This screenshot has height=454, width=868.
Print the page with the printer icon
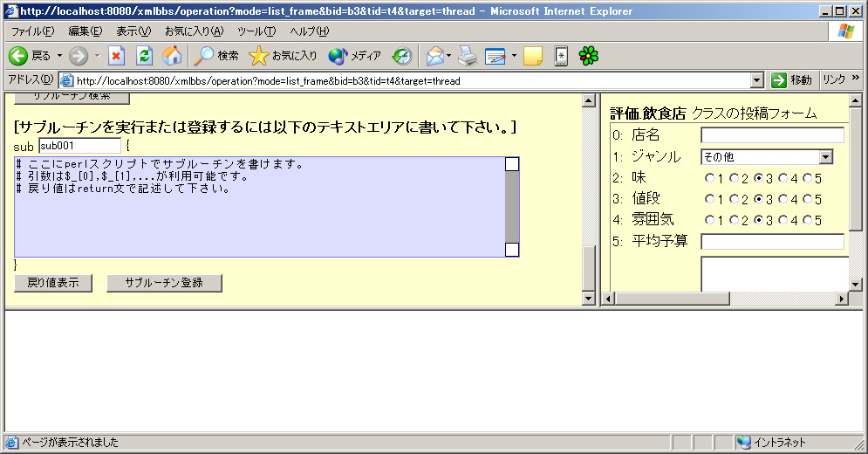tap(468, 55)
